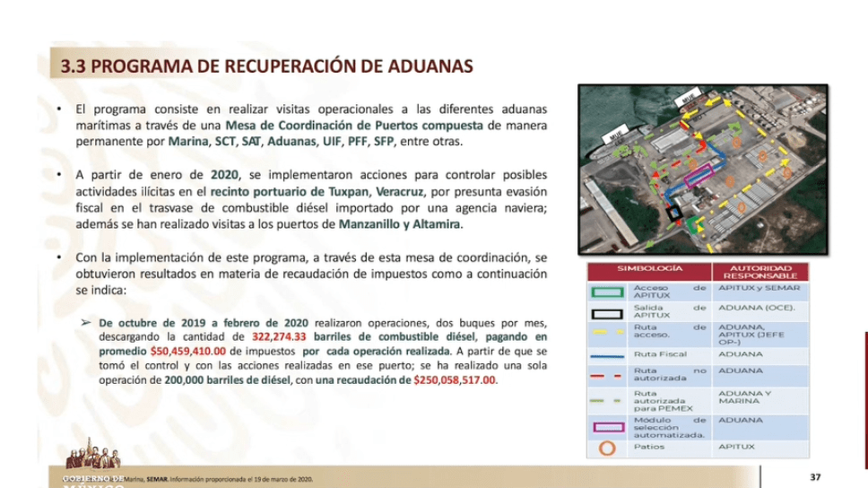The image size is (868, 488).
Task: Click the yellow dashed Ruta de acceso symbol
Action: (609, 333)
